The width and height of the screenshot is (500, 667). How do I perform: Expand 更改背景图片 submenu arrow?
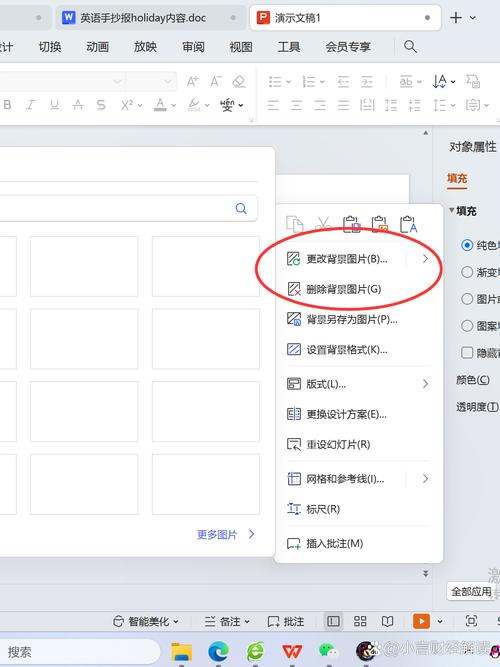tap(425, 259)
